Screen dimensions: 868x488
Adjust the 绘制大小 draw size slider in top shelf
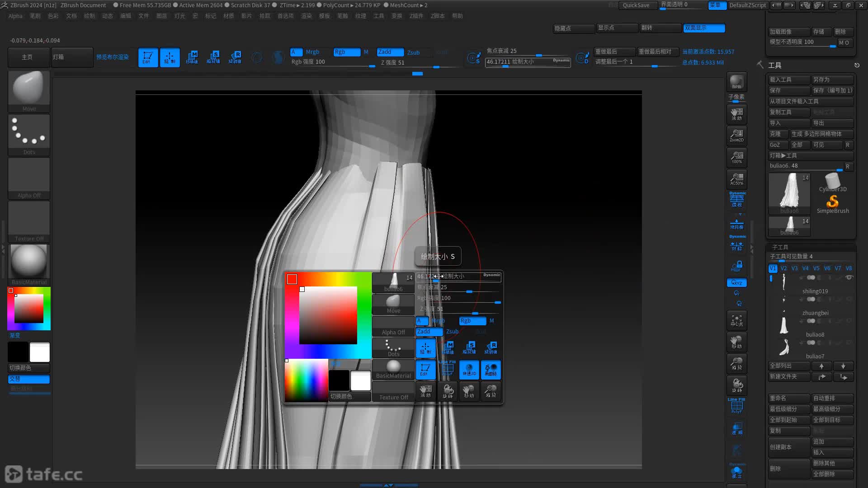pyautogui.click(x=528, y=62)
